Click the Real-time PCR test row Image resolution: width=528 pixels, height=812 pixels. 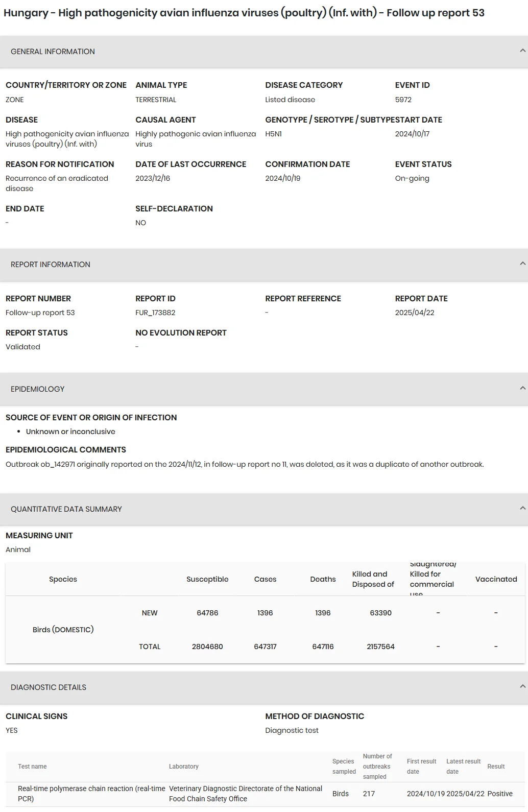coord(265,794)
